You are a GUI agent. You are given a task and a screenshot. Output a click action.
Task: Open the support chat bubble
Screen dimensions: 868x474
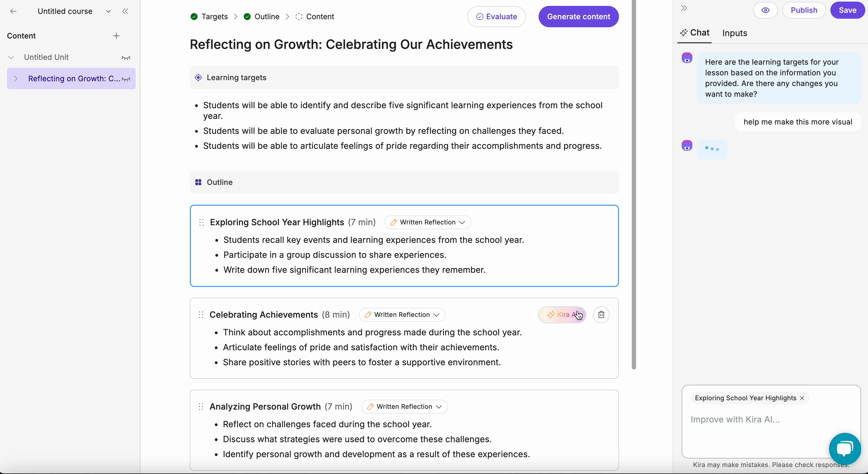point(845,449)
